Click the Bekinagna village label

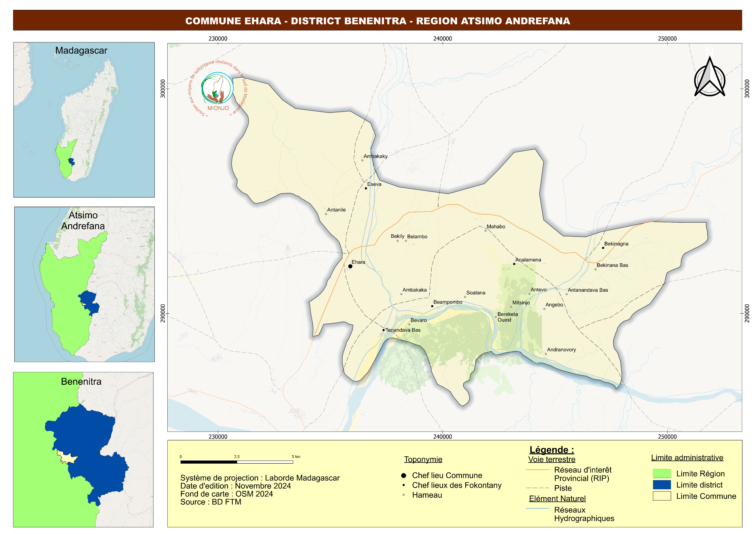click(x=616, y=244)
